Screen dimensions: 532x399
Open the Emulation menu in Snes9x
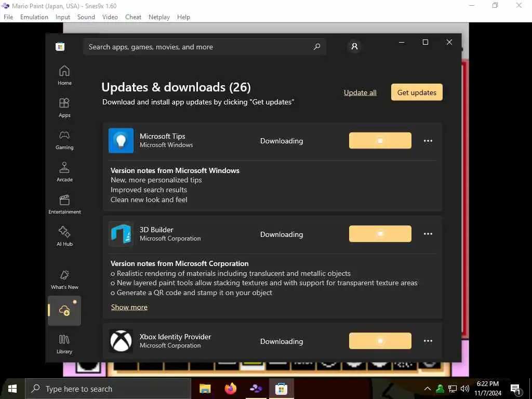coord(34,17)
